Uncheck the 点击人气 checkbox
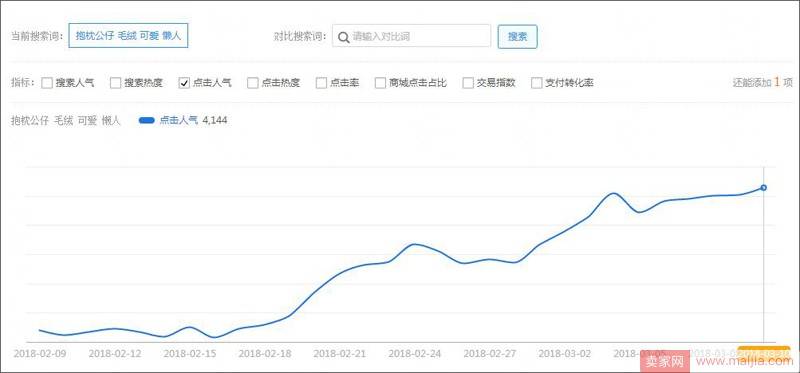Screen dimensions: 800x373 (184, 83)
